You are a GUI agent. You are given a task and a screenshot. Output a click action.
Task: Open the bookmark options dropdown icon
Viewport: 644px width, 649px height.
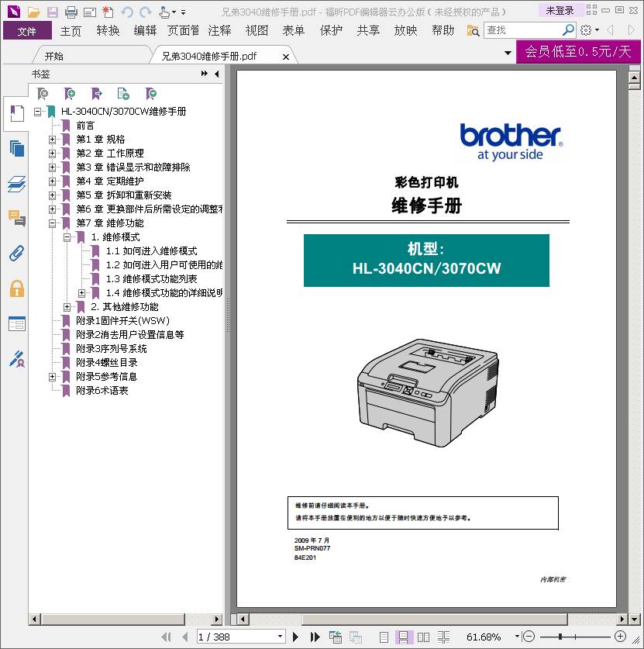[x=151, y=94]
